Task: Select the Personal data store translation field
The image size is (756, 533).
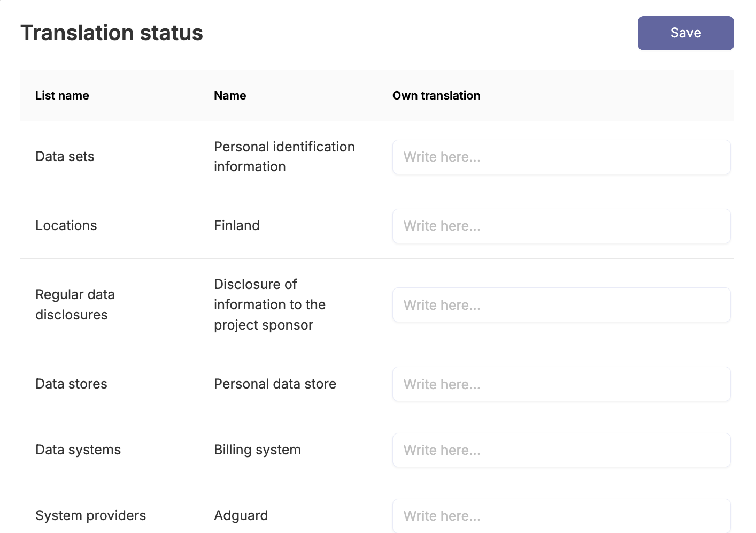Action: [x=561, y=384]
